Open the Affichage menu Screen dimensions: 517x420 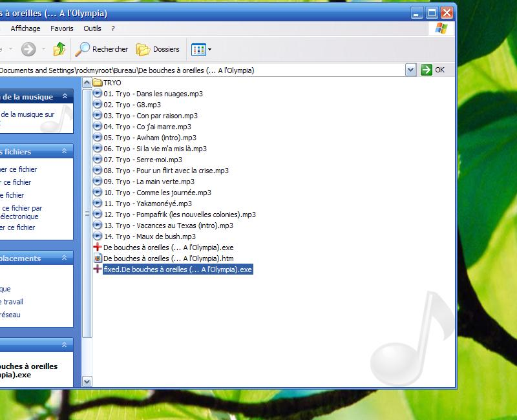pos(25,28)
